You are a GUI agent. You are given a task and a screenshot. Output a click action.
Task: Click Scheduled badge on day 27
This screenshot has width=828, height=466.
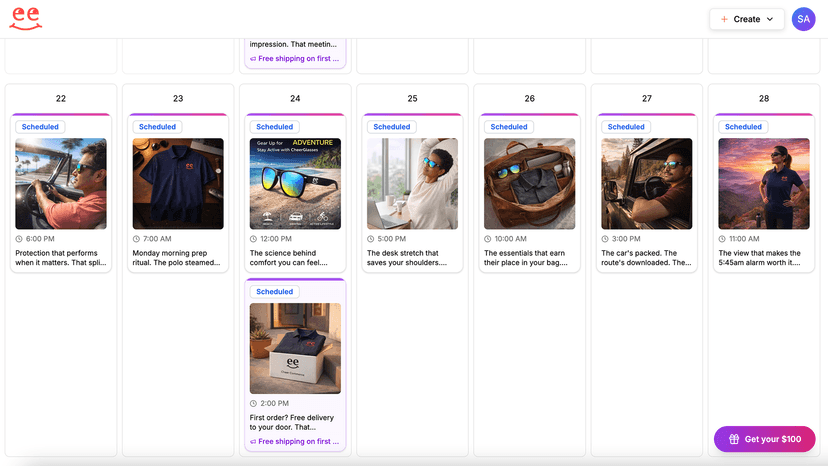point(626,127)
